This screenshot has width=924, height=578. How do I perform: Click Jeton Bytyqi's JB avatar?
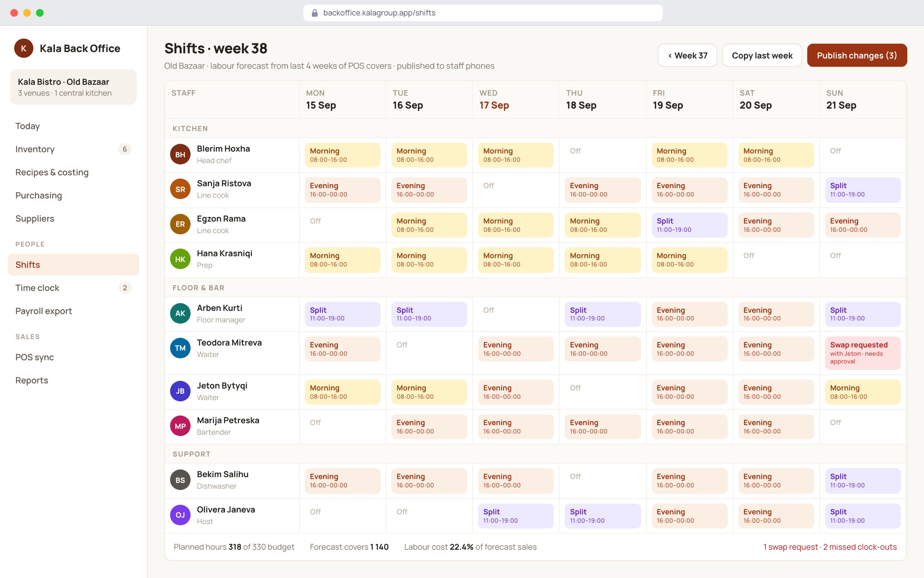[x=180, y=391]
